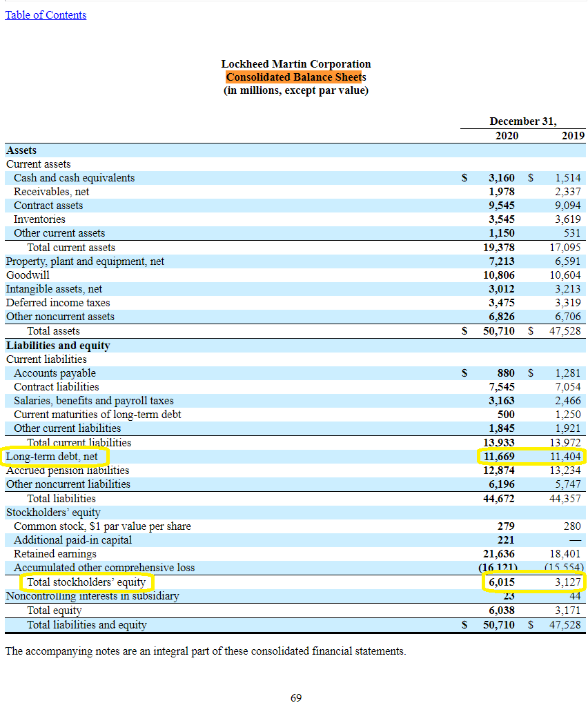This screenshot has width=588, height=714.
Task: Select the Retained earnings row
Action: (x=55, y=553)
